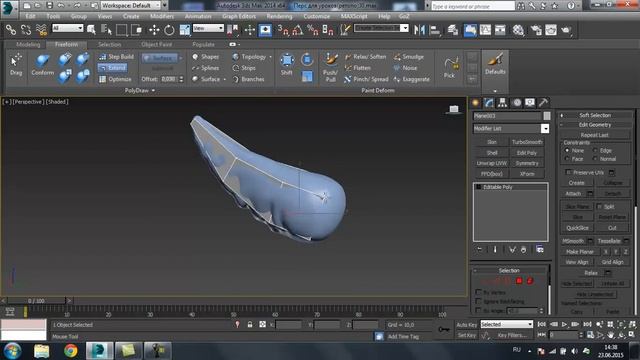
Task: Click the Render teapot icon
Action: point(566,30)
